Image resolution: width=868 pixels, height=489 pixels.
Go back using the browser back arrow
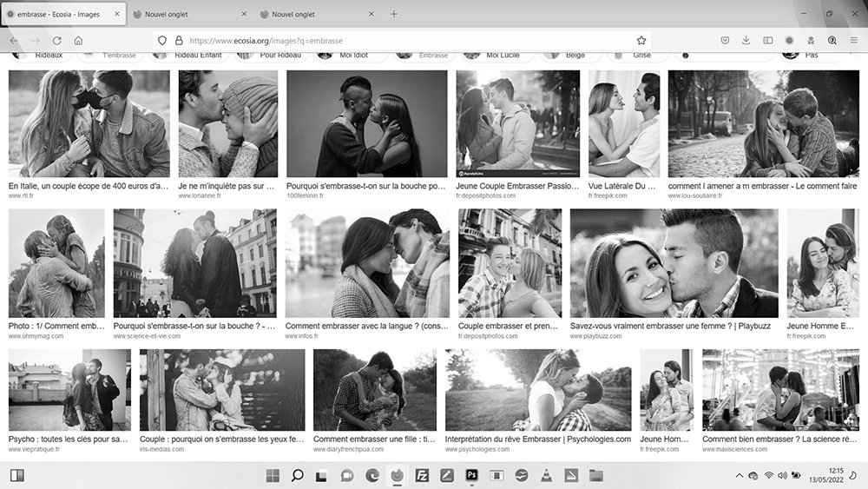coord(15,41)
